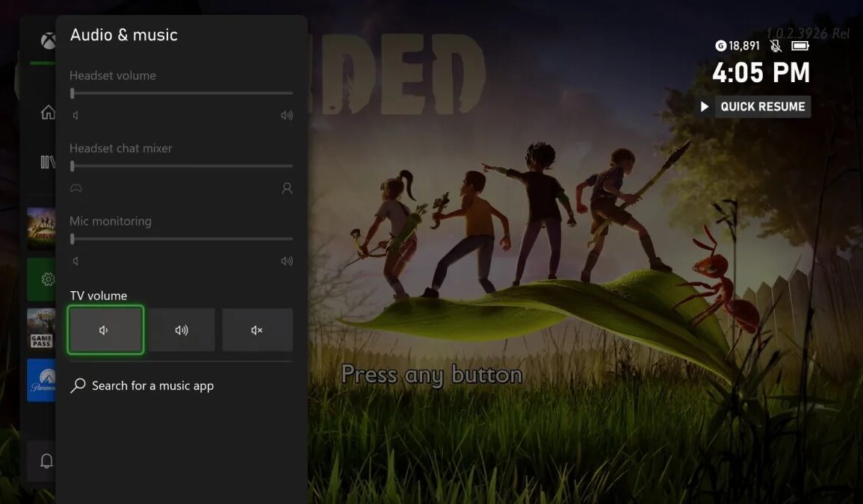Open the Home icon in guide sidebar
The height and width of the screenshot is (504, 863).
pos(48,112)
